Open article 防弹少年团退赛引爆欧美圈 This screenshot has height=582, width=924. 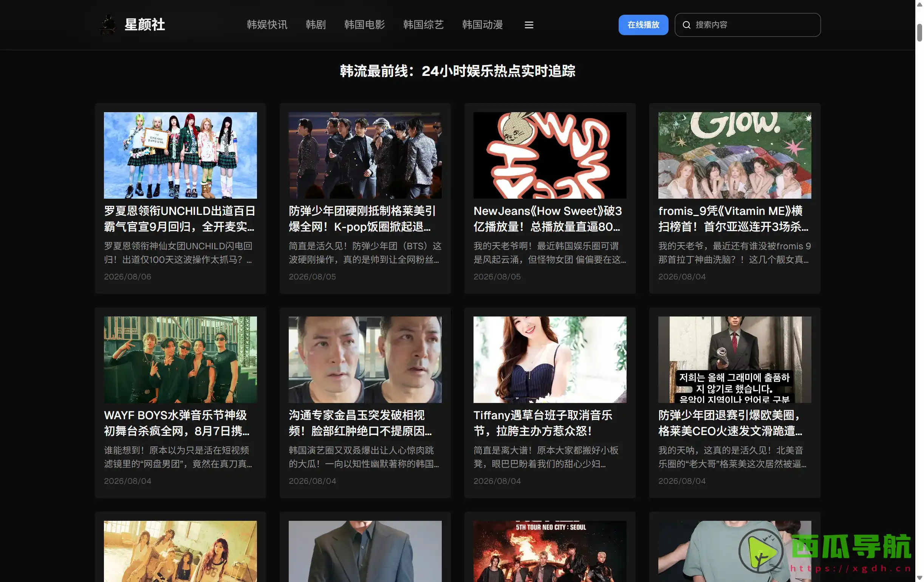pos(730,423)
